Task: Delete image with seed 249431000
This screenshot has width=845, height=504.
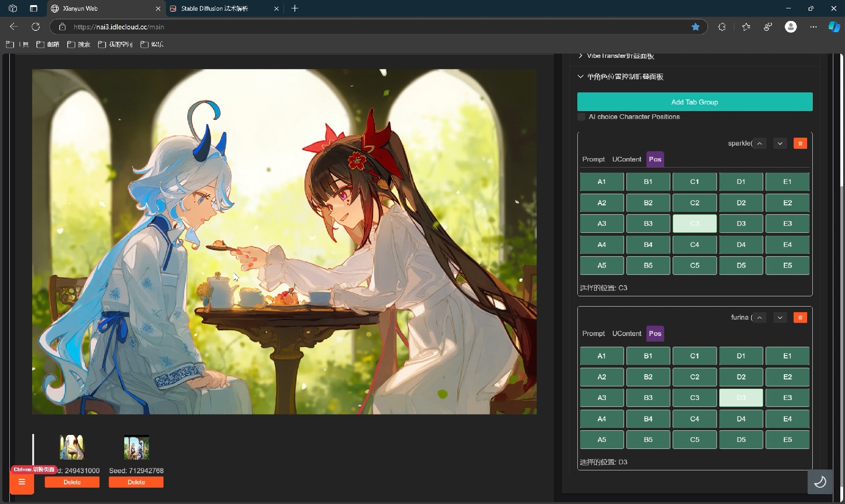Action: click(x=72, y=482)
